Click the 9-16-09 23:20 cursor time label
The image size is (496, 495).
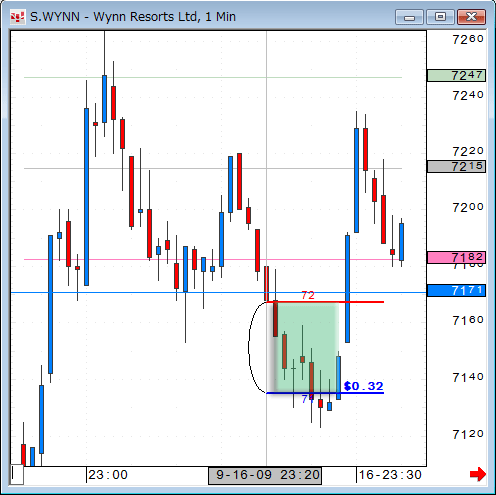point(265,476)
